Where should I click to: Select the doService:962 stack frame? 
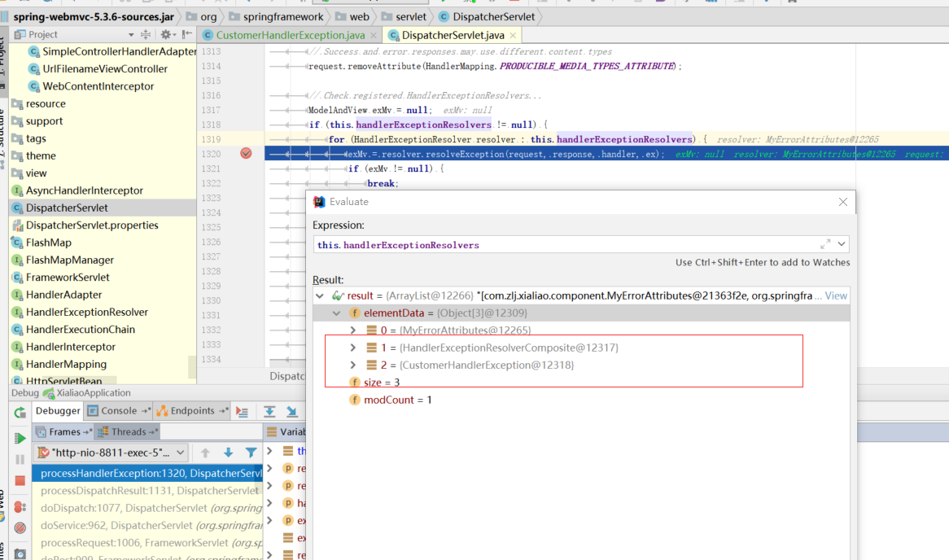click(147, 526)
